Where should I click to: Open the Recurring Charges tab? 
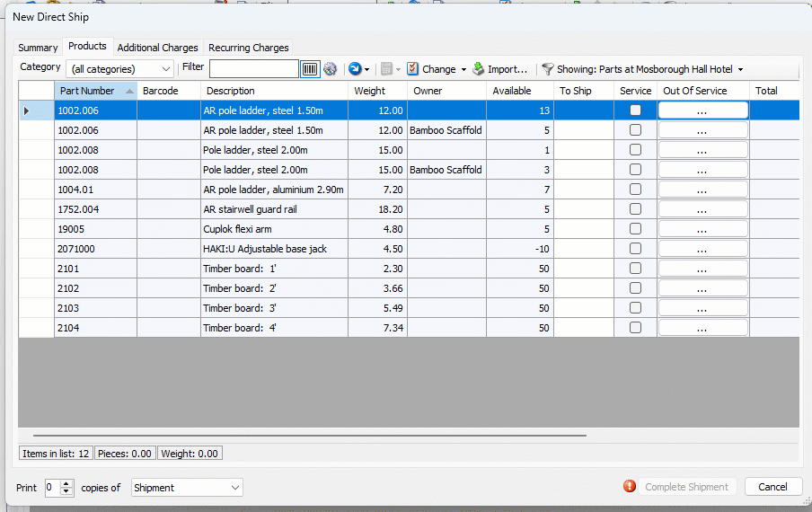pyautogui.click(x=249, y=48)
